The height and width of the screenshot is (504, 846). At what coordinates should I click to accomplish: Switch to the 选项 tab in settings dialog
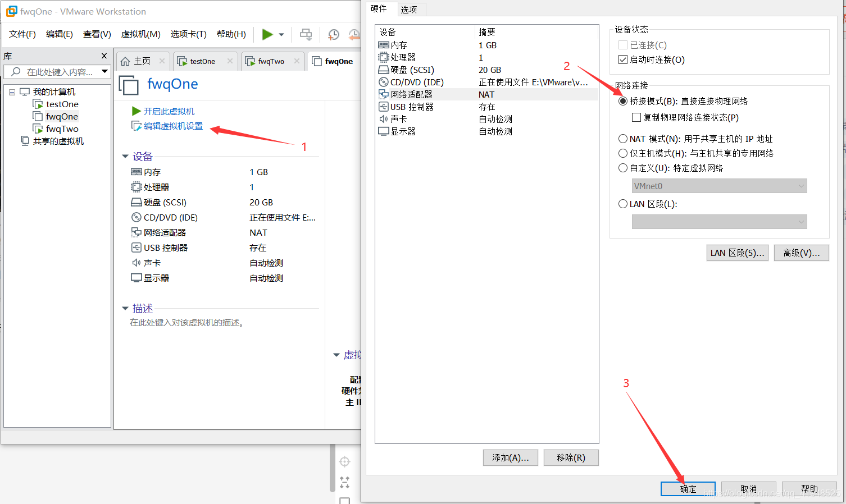tap(409, 10)
